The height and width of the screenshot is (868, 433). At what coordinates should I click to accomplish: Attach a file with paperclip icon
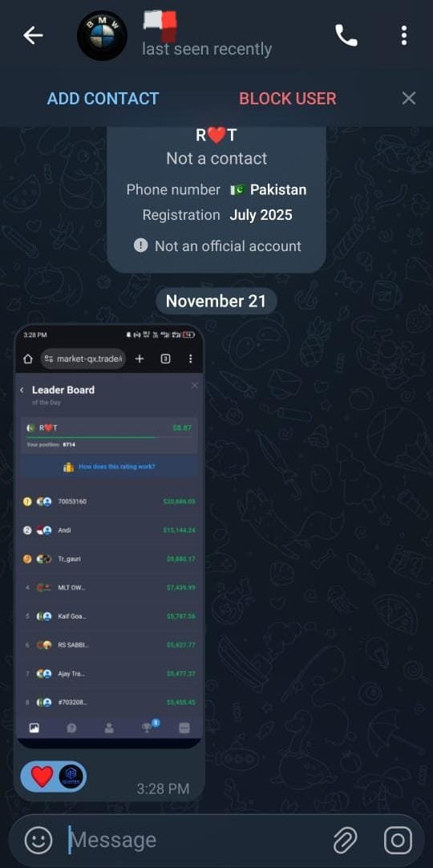click(345, 840)
